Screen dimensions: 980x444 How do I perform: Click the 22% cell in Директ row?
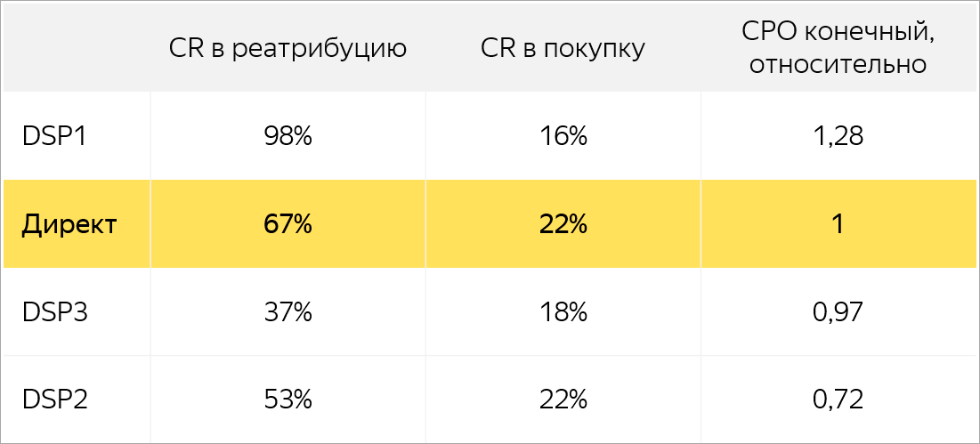pos(563,224)
